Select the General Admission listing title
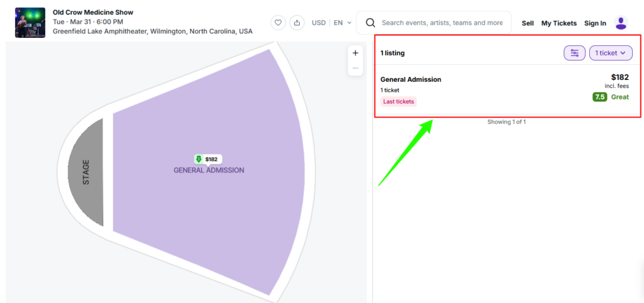 411,79
